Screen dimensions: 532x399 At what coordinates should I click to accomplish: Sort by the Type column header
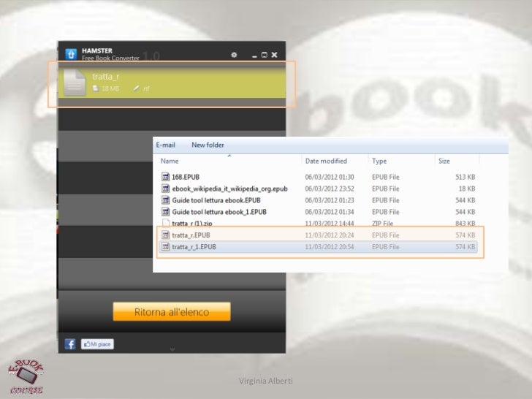pyautogui.click(x=379, y=161)
